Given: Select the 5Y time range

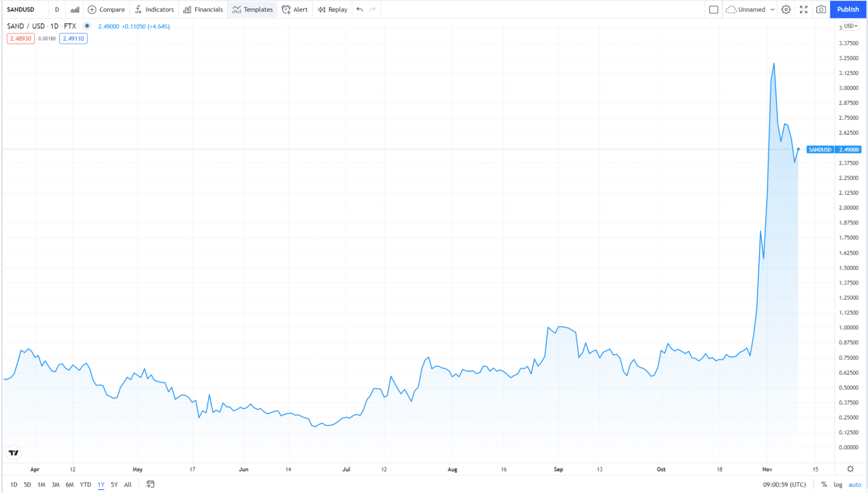Looking at the screenshot, I should (x=114, y=485).
